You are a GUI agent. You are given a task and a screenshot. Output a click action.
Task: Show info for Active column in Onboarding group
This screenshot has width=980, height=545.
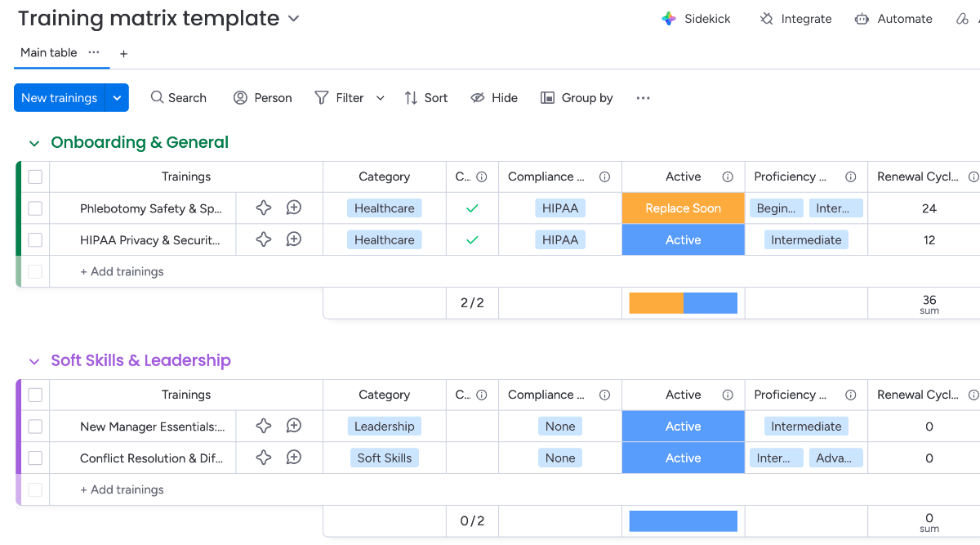click(728, 176)
